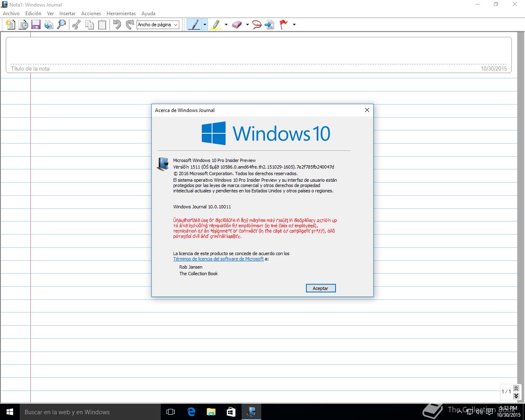Click the Undo arrow icon
Viewport: 525px width, 420px height.
click(117, 25)
